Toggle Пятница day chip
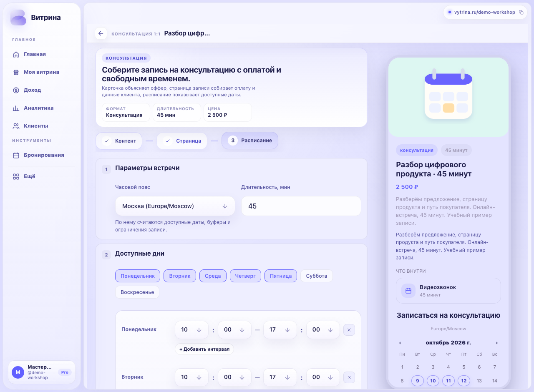The height and width of the screenshot is (392, 534). pos(281,276)
